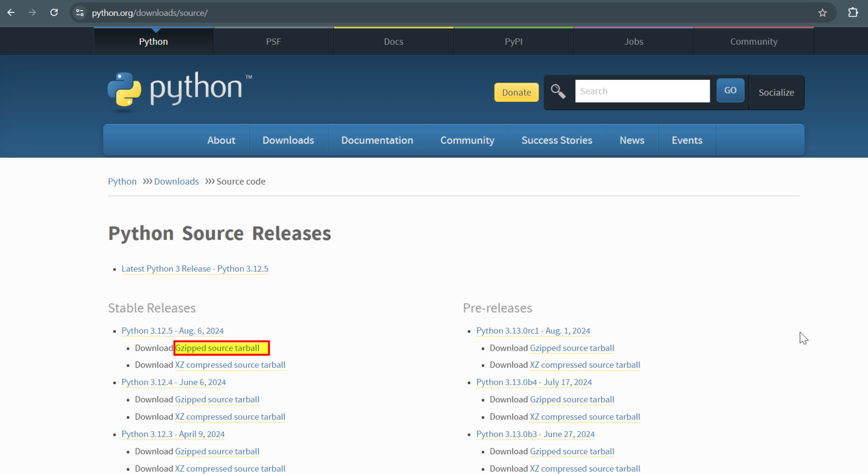The width and height of the screenshot is (868, 474).
Task: Open the Success Stories navigation item
Action: (557, 140)
